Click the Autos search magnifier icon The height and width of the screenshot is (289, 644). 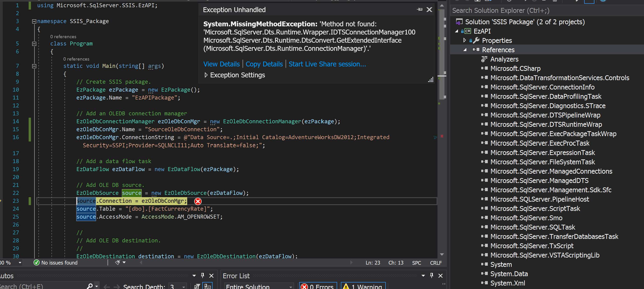click(90, 286)
